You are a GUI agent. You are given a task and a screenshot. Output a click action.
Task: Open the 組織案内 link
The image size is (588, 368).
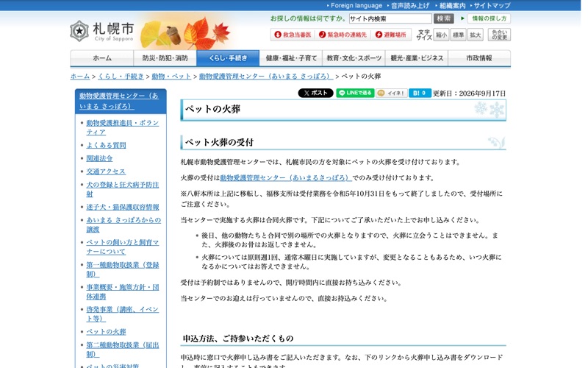(452, 6)
